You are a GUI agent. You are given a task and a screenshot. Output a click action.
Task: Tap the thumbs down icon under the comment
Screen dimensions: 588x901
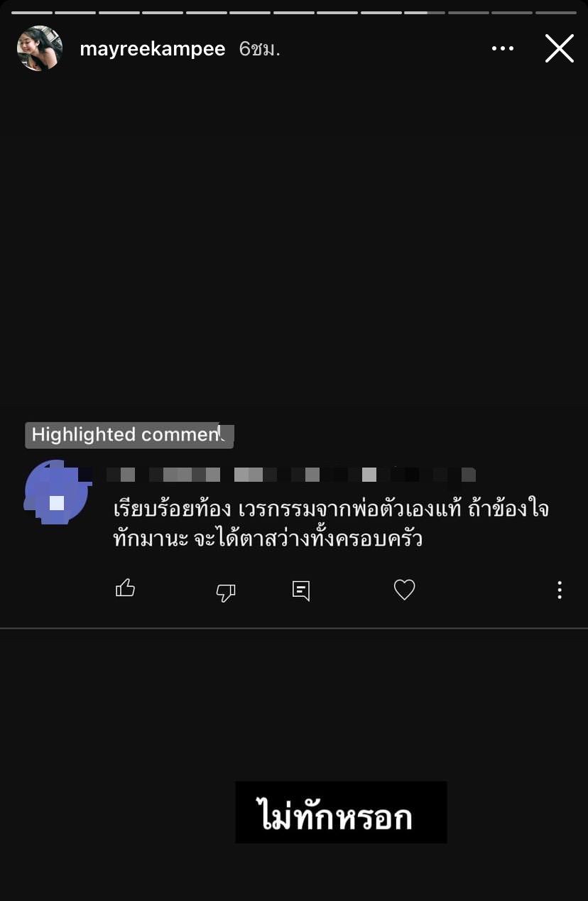pyautogui.click(x=226, y=592)
